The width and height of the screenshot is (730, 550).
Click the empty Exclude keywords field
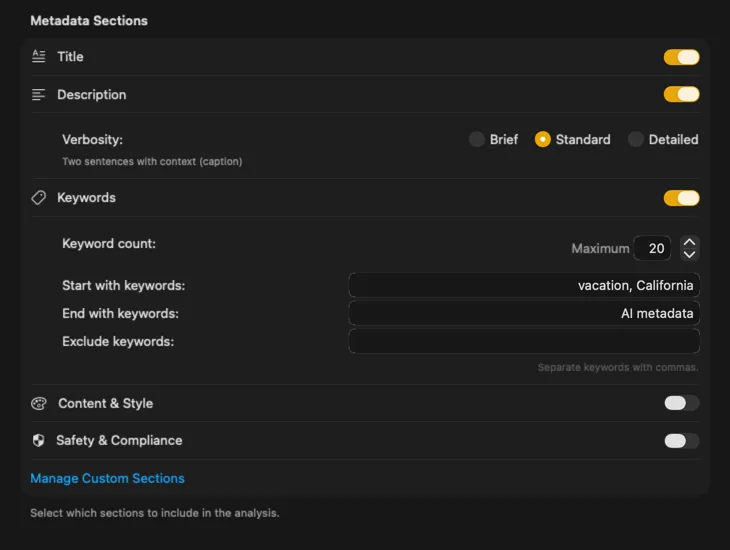(524, 341)
